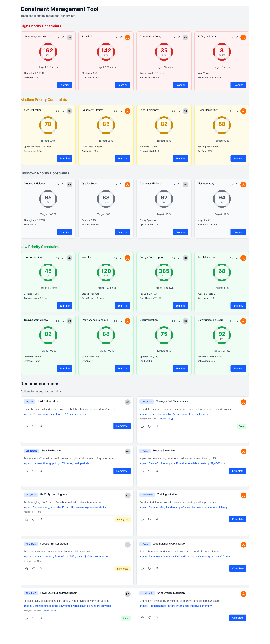Screen dimensions: 270x644
Task: Click the AB avatar on Process Efficiency card
Action: tap(70, 184)
